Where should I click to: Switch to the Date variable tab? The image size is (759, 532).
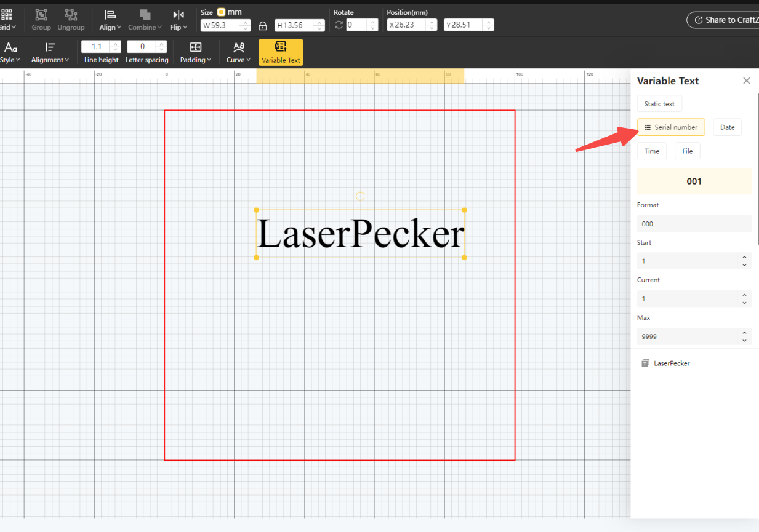click(x=727, y=127)
